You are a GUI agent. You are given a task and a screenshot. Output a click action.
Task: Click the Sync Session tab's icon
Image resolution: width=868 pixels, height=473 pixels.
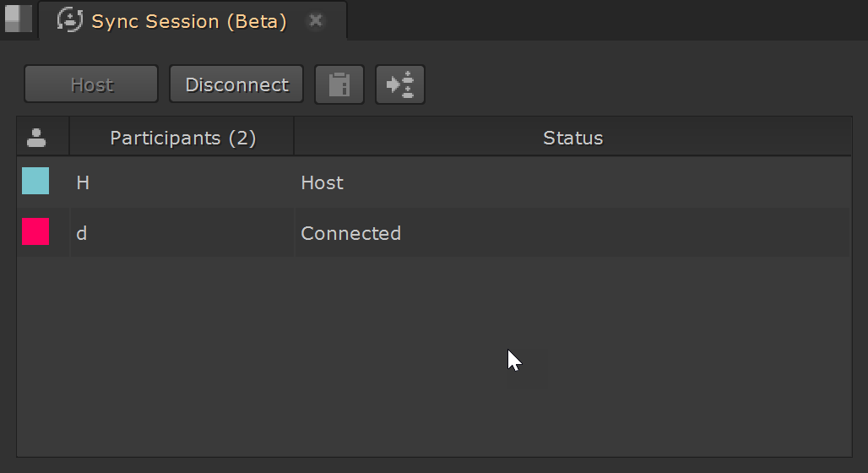(69, 20)
